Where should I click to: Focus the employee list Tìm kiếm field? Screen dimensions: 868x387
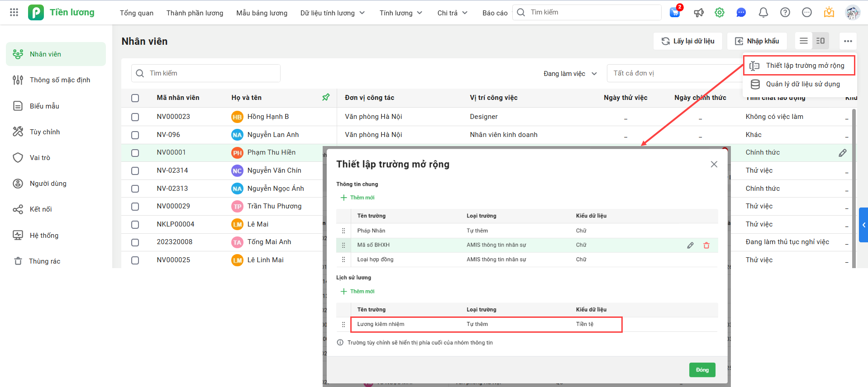pos(206,73)
